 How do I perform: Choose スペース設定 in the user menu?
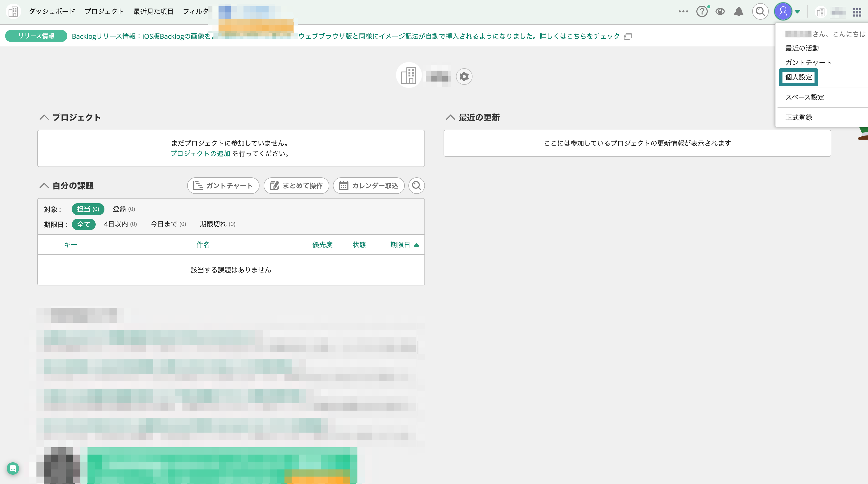tap(805, 97)
